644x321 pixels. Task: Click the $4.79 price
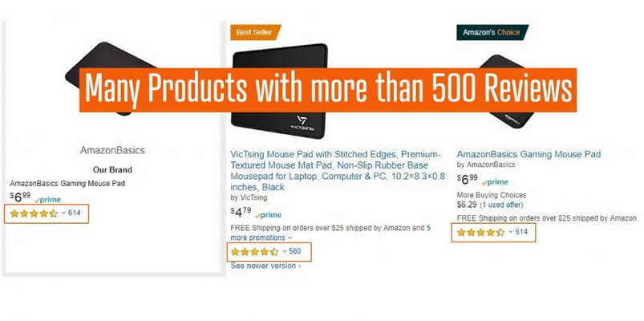[x=241, y=212]
